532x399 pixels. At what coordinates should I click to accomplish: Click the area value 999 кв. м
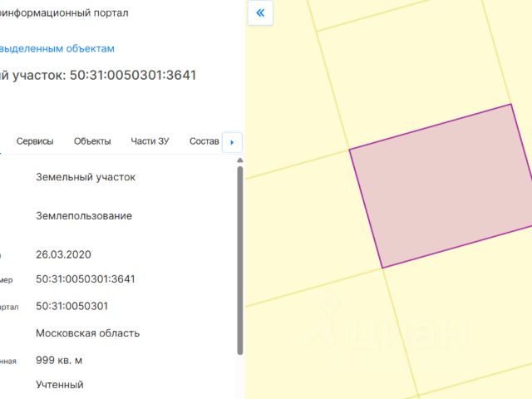tap(59, 360)
